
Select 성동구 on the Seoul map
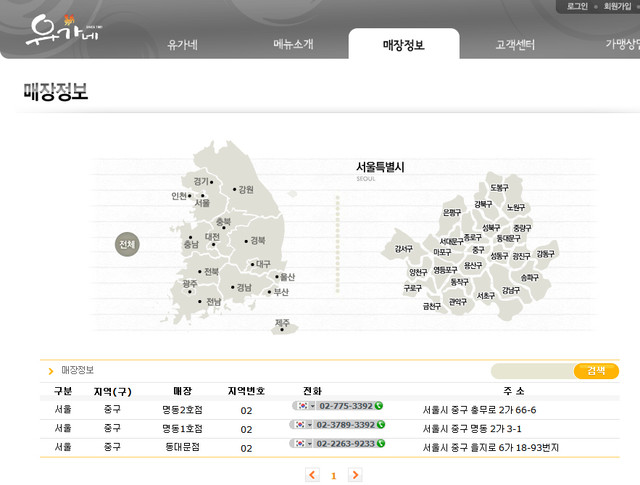(499, 256)
